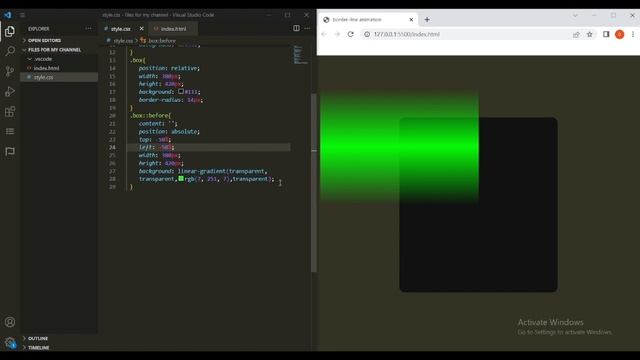Go back in Chrome
Image resolution: width=640 pixels, height=360 pixels.
(x=324, y=34)
